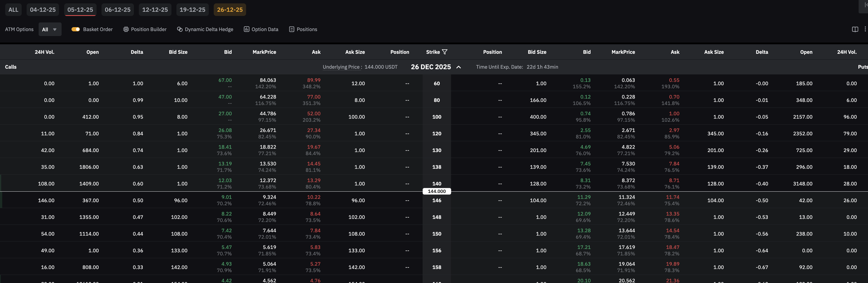This screenshot has height=283, width=868.
Task: Open the ATM Options All dropdown
Action: pyautogui.click(x=50, y=29)
